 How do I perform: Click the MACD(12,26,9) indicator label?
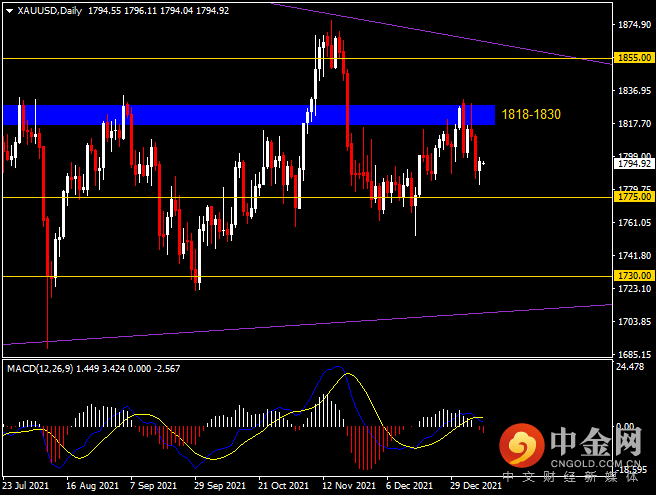[40, 369]
